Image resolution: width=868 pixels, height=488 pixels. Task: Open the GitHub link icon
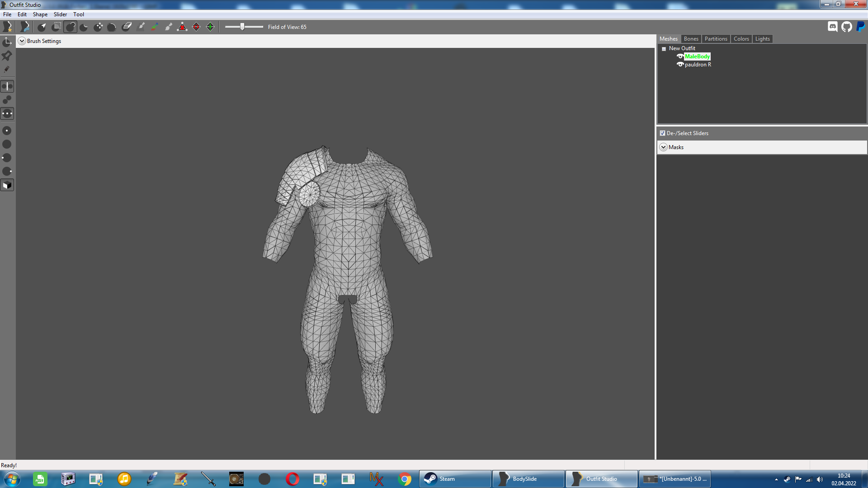(x=847, y=27)
